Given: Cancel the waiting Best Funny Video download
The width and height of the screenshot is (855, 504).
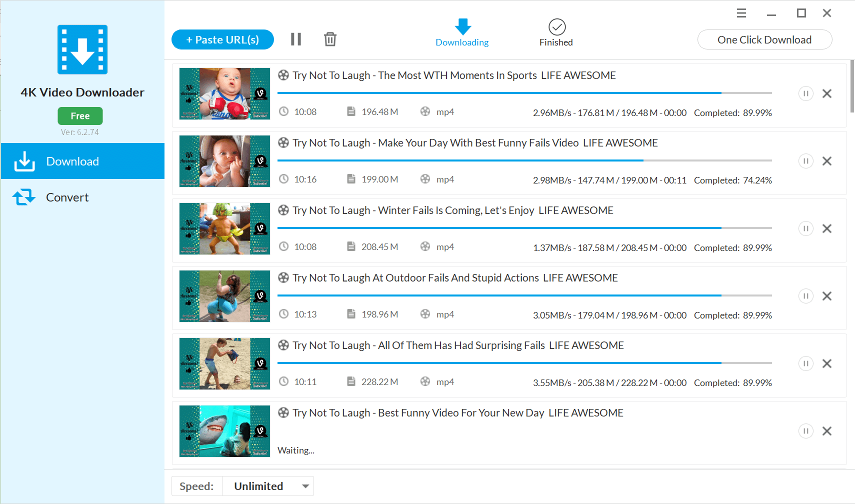Looking at the screenshot, I should (x=827, y=430).
